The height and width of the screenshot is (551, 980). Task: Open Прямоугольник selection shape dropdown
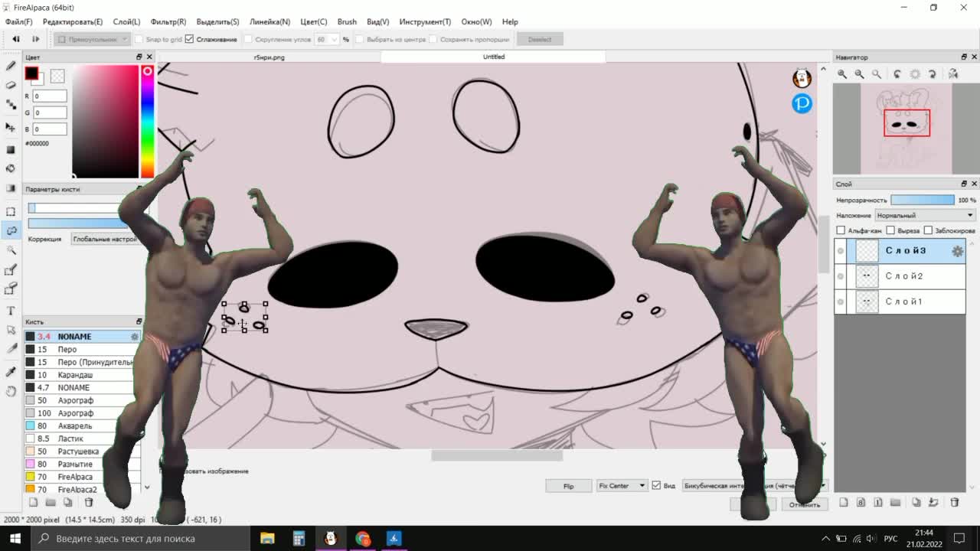[x=92, y=39]
